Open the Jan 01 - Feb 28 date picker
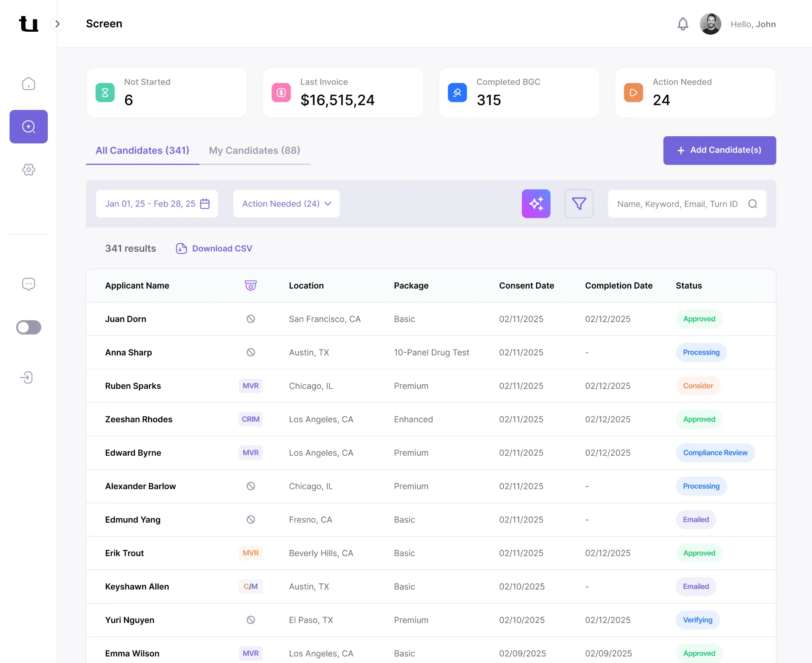Image resolution: width=812 pixels, height=663 pixels. pos(157,204)
